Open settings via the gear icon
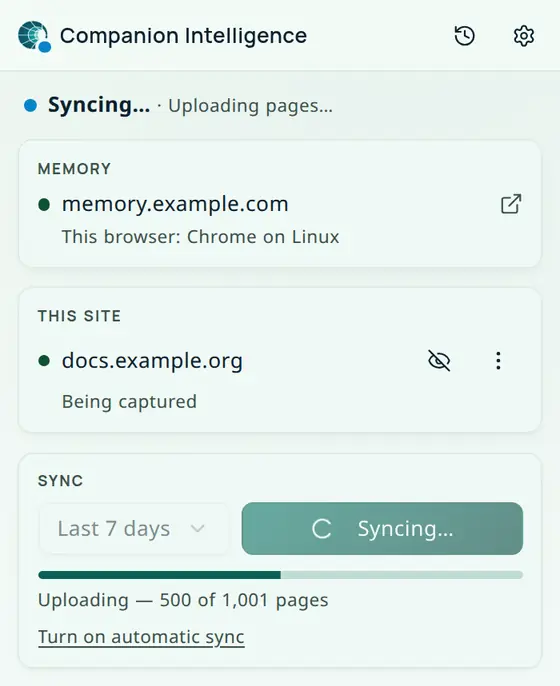This screenshot has width=560, height=686. click(x=523, y=35)
